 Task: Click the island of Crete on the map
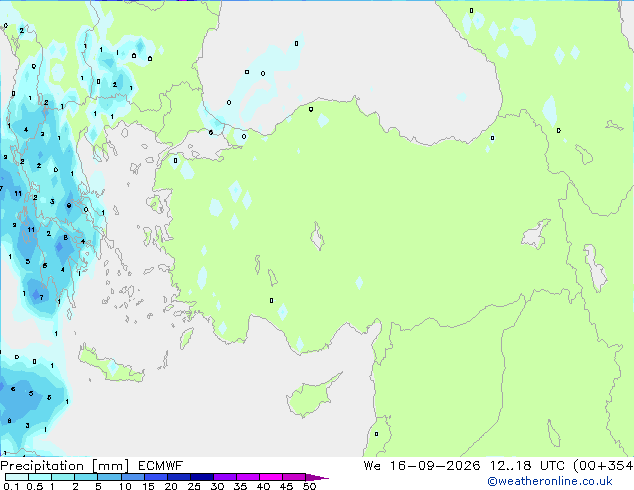tap(111, 365)
